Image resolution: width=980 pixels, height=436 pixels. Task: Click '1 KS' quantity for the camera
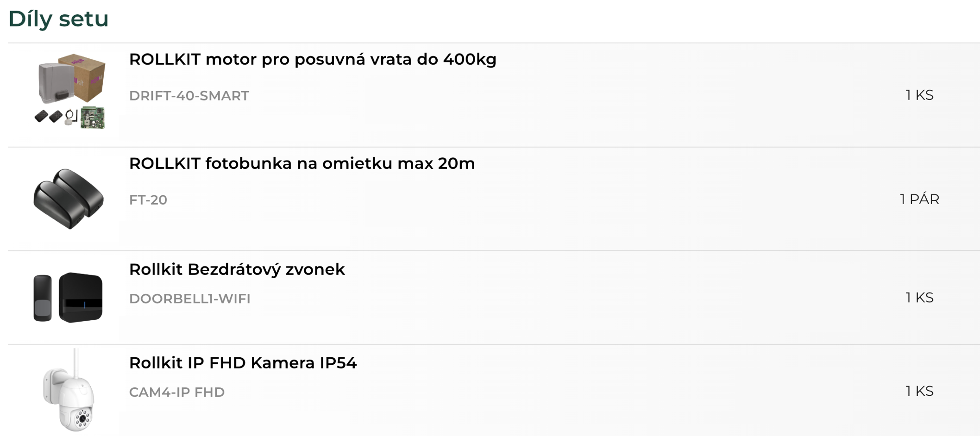tap(919, 391)
